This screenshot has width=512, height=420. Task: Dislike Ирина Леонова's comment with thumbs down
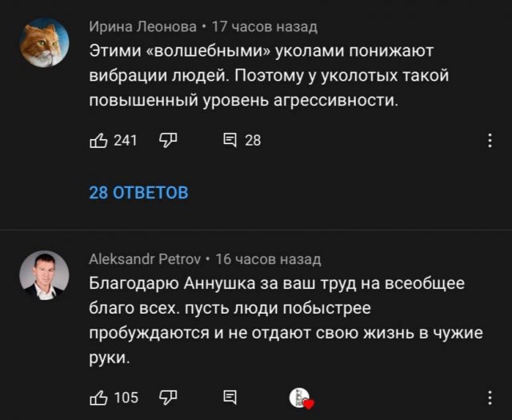tap(169, 141)
